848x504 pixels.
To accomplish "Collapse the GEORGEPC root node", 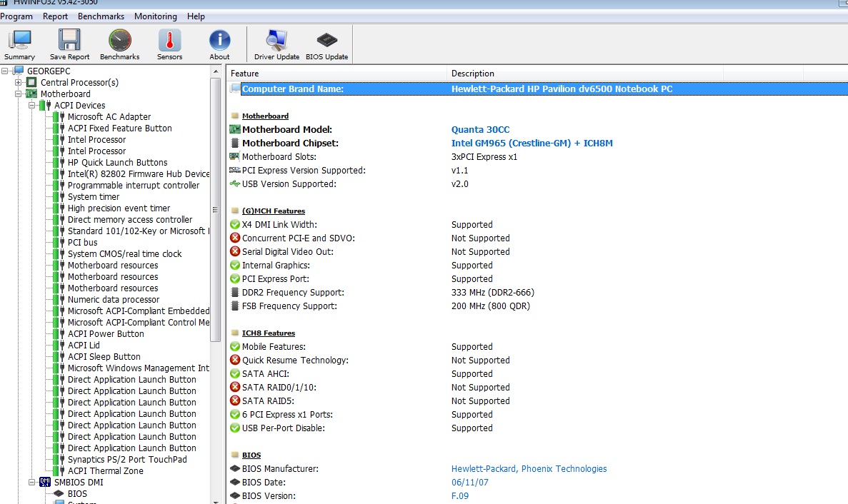I will 5,71.
